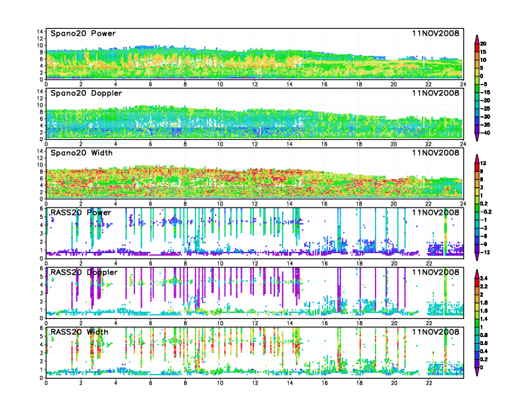
Task: Click the "-0.2" label on the second colorbar
Action: click(486, 212)
